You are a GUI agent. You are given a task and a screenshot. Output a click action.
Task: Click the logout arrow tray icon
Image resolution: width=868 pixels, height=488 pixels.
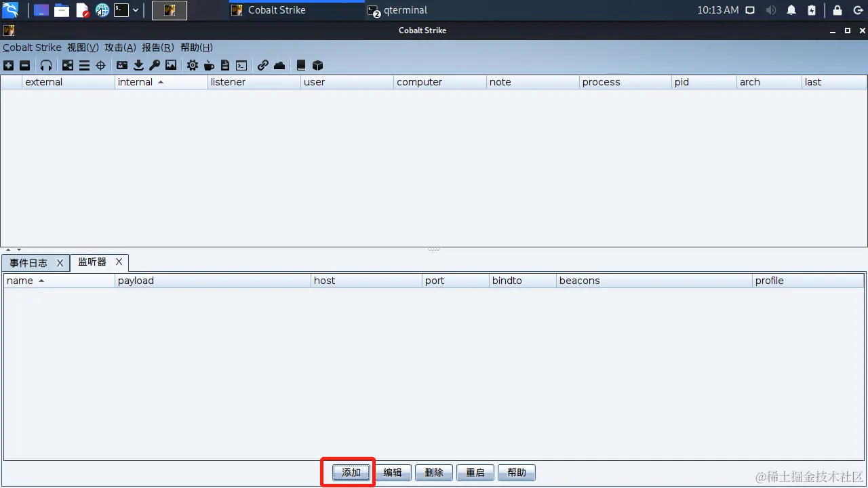pyautogui.click(x=857, y=10)
